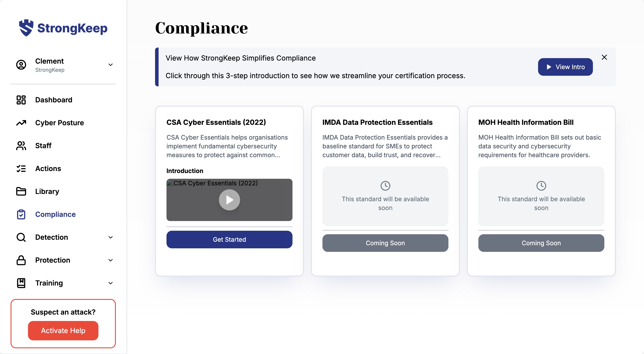Dismiss the compliance intro banner
Viewport: 644px width, 354px height.
pyautogui.click(x=604, y=57)
